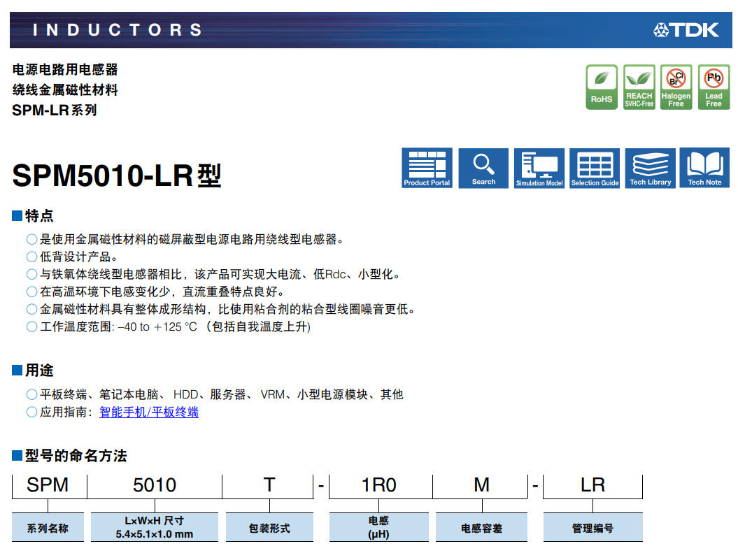This screenshot has height=560, width=738.
Task: Click the 绕线金属磁性材料 subtitle line
Action: tap(65, 90)
